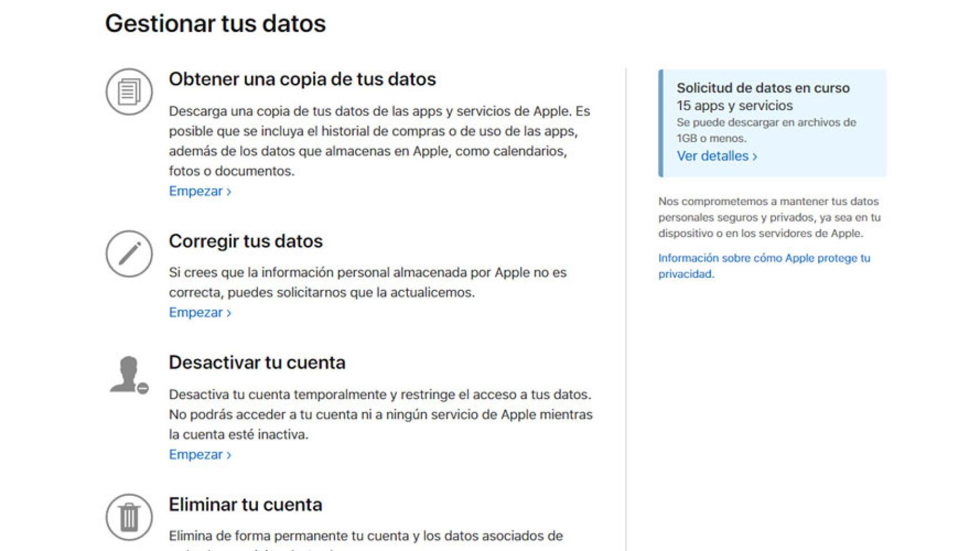Viewport: 980px width, 551px height.
Task: Click the deactivate account person icon
Action: (129, 375)
